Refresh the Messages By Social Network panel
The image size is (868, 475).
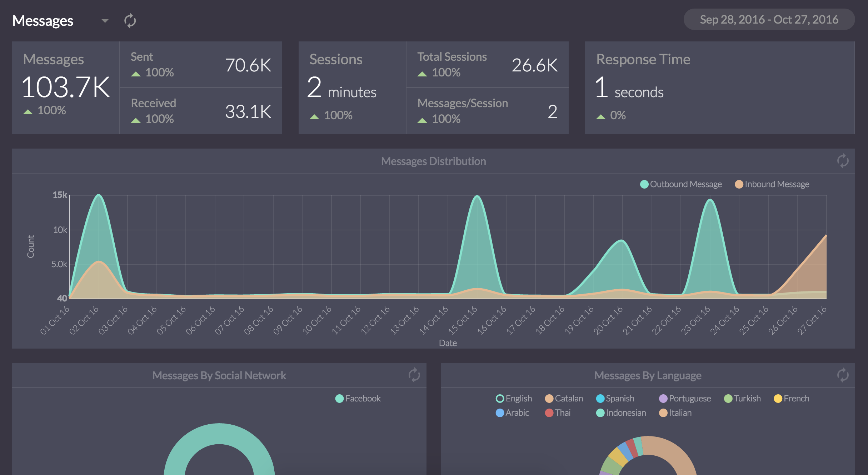(414, 375)
